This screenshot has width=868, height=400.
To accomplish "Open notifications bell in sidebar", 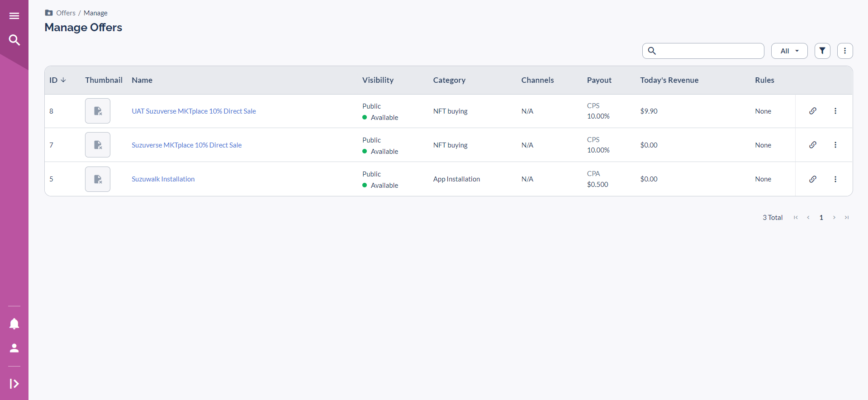I will 14,324.
